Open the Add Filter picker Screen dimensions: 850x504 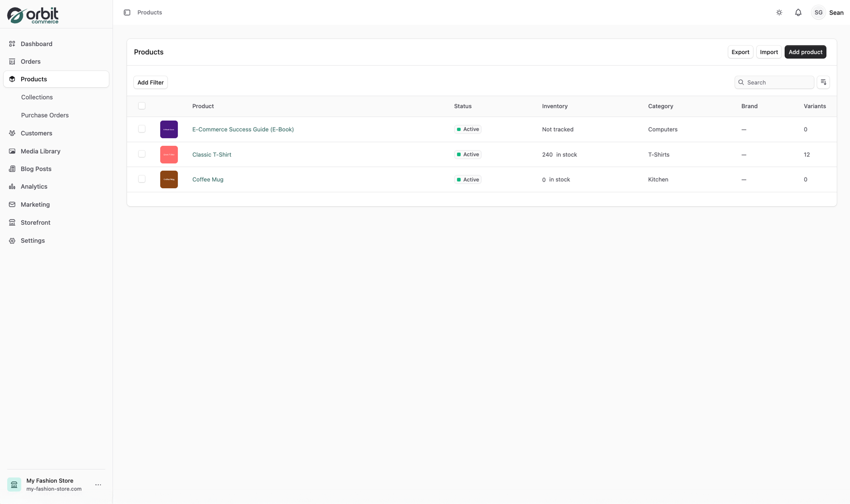[150, 82]
